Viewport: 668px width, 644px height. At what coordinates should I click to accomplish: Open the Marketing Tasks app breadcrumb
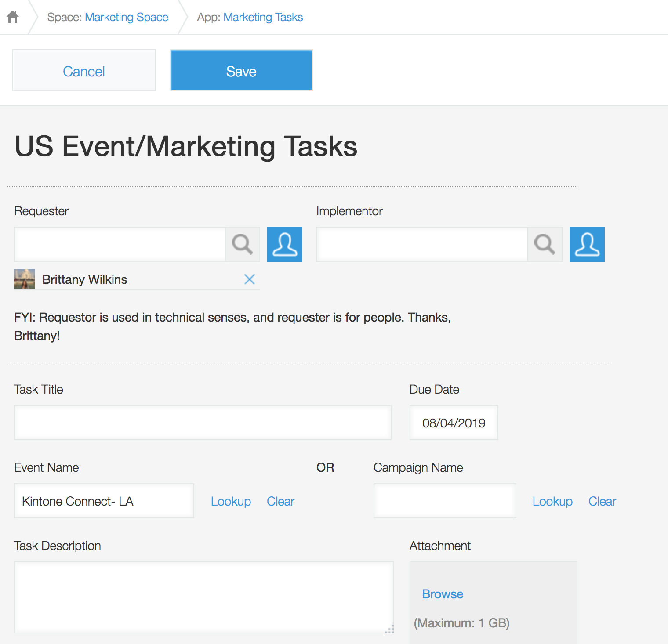(x=263, y=17)
